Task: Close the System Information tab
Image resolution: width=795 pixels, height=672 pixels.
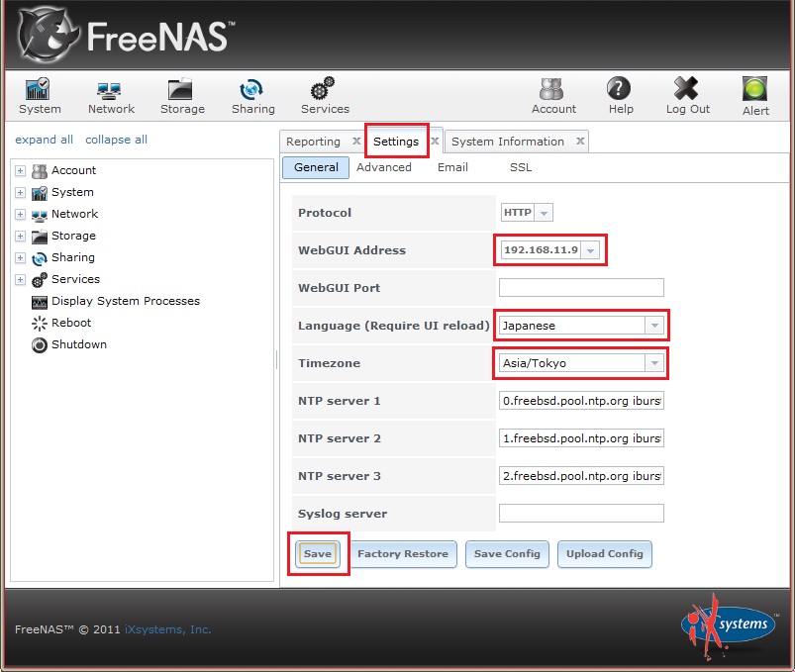Action: coord(580,141)
